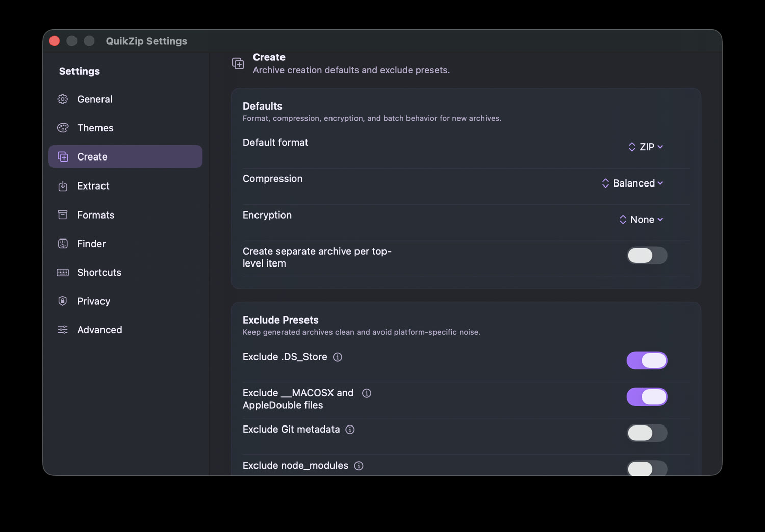Image resolution: width=765 pixels, height=532 pixels.
Task: Click the Settings sidebar heading
Action: 80,71
